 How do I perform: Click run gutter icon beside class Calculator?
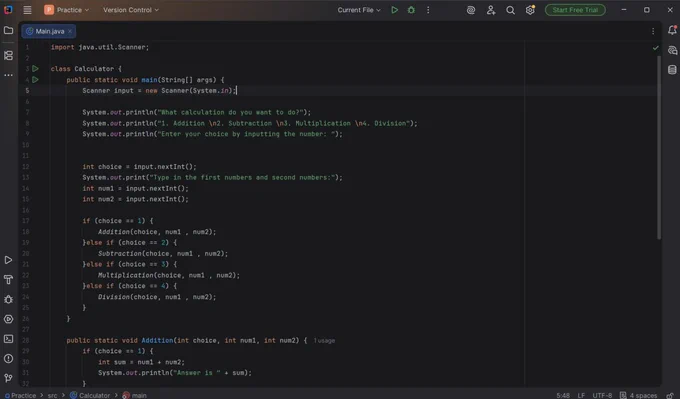tap(36, 69)
